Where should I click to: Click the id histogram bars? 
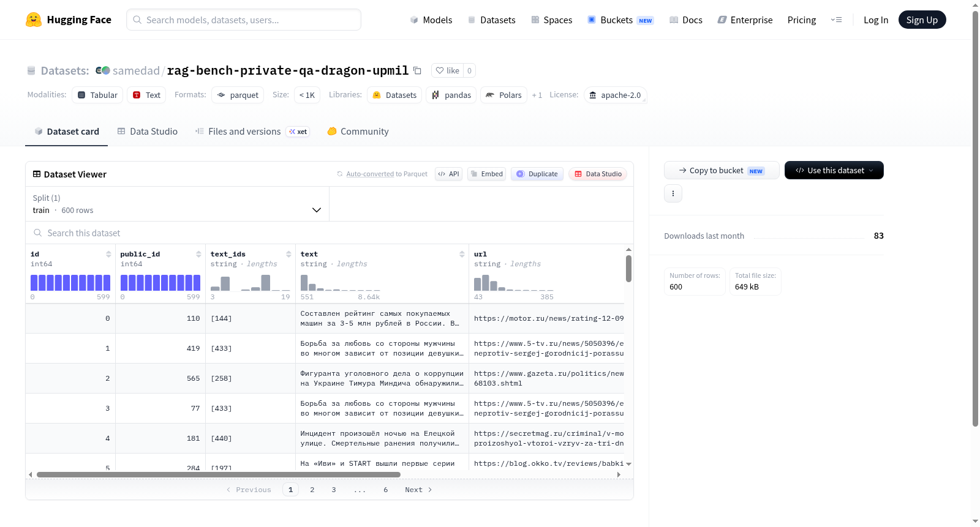pyautogui.click(x=70, y=283)
